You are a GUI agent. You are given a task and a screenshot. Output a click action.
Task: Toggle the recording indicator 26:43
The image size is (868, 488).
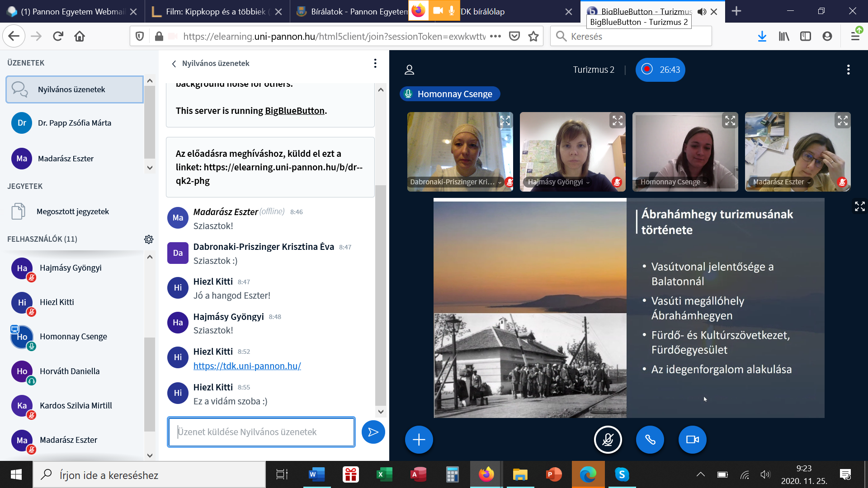coord(660,70)
